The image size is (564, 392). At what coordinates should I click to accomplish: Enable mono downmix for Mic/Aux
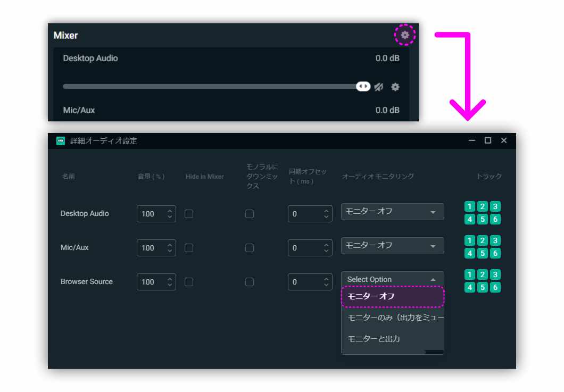coord(249,248)
